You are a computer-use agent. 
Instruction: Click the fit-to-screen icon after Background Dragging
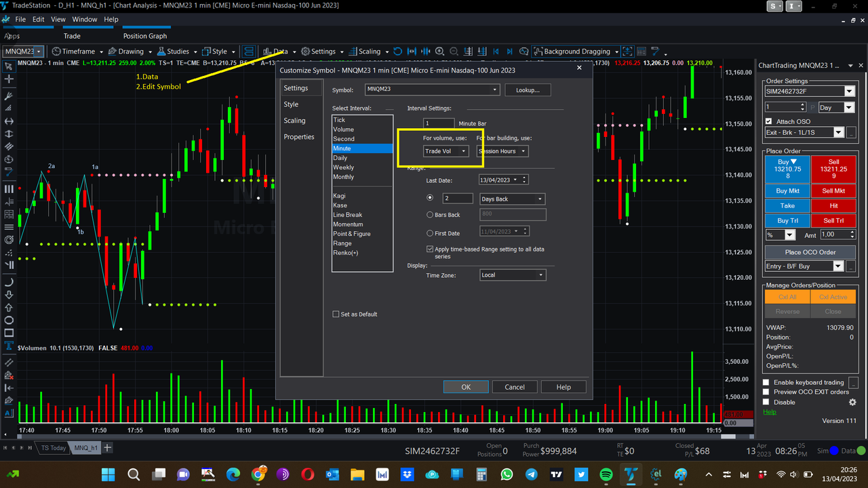627,52
